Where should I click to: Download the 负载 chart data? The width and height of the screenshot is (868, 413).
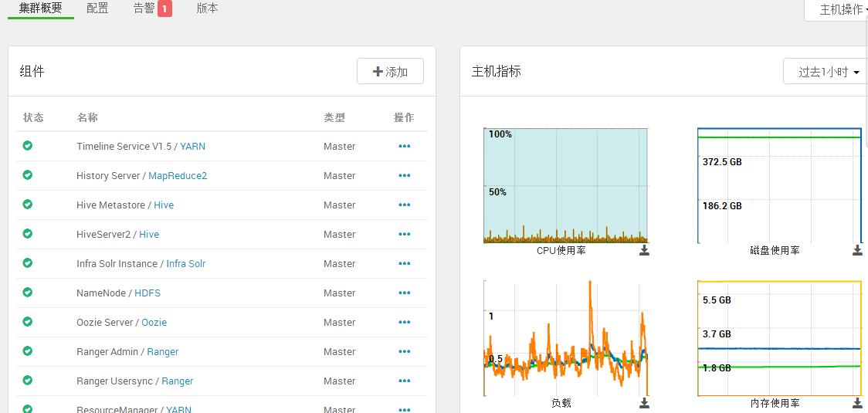click(x=644, y=402)
